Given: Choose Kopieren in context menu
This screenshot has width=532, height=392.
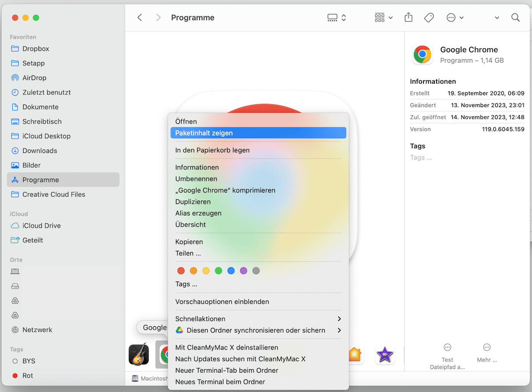Looking at the screenshot, I should point(258,242).
